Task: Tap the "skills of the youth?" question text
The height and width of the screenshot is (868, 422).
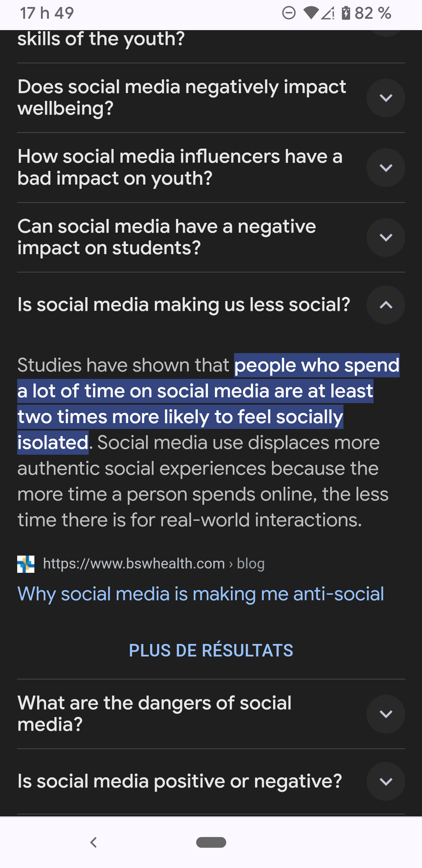Action: (101, 39)
